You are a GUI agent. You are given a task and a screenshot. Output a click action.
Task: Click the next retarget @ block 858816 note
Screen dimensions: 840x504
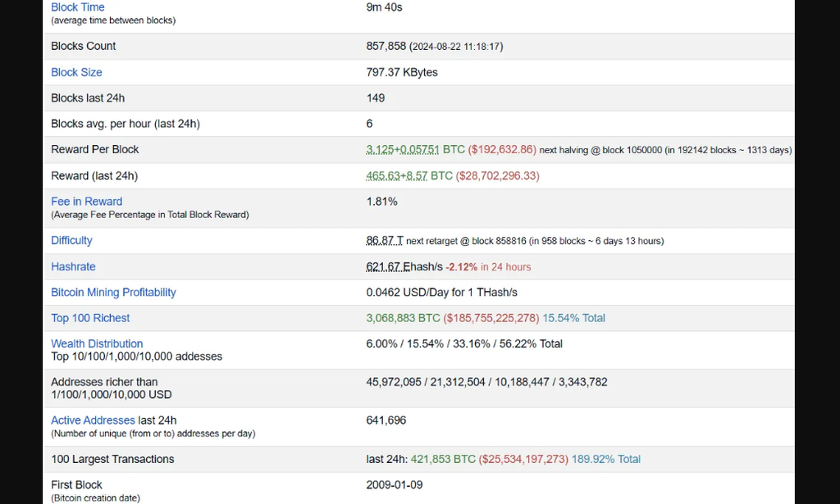click(535, 241)
